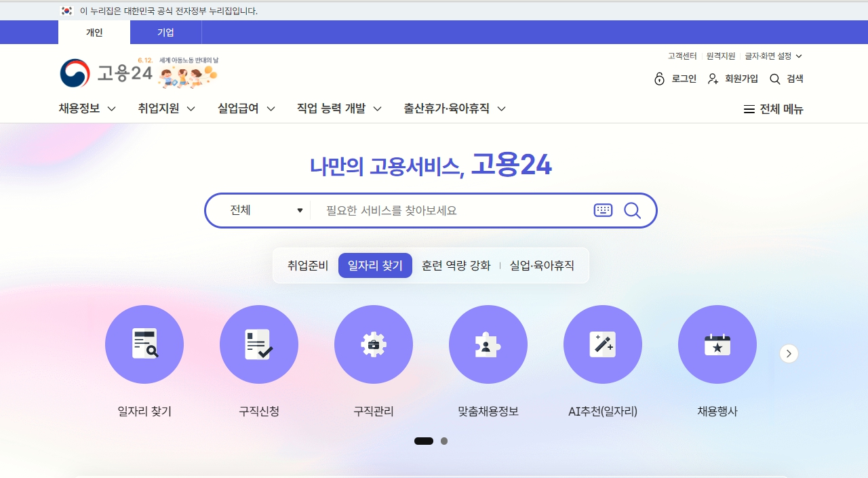Click the next arrow on service carousel

click(x=789, y=353)
